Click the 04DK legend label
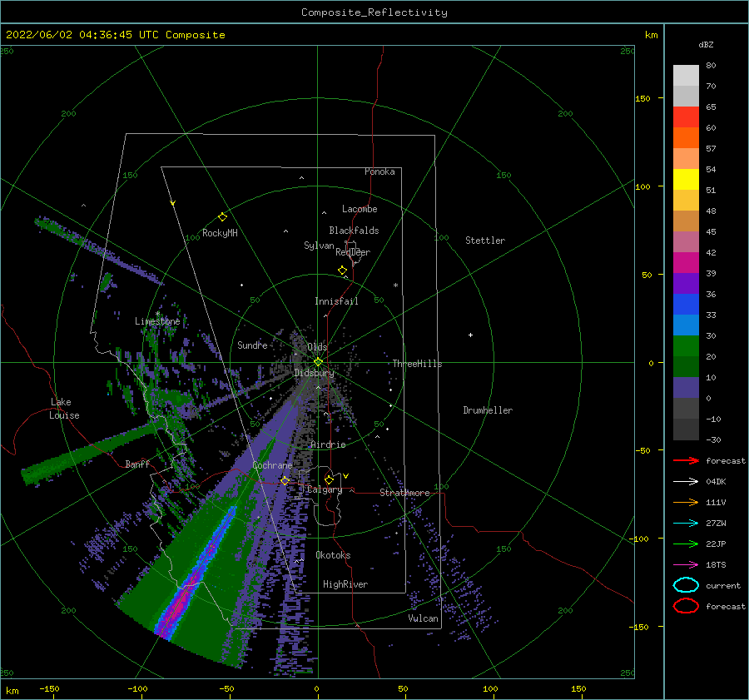Screen dimensions: 749x700 [x=716, y=482]
